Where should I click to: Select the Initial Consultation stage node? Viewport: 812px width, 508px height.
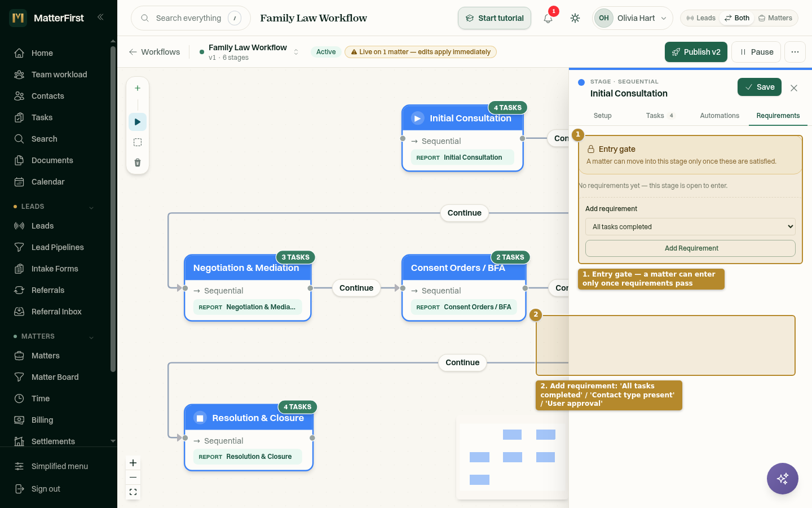coord(462,138)
